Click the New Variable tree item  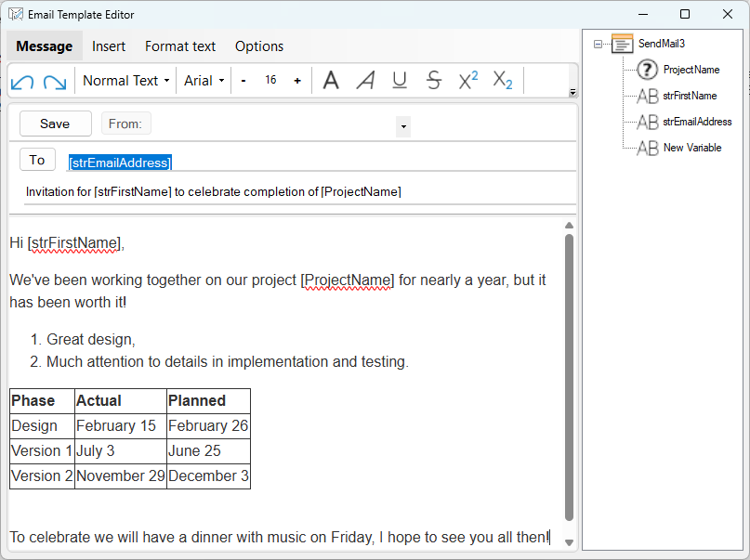693,148
